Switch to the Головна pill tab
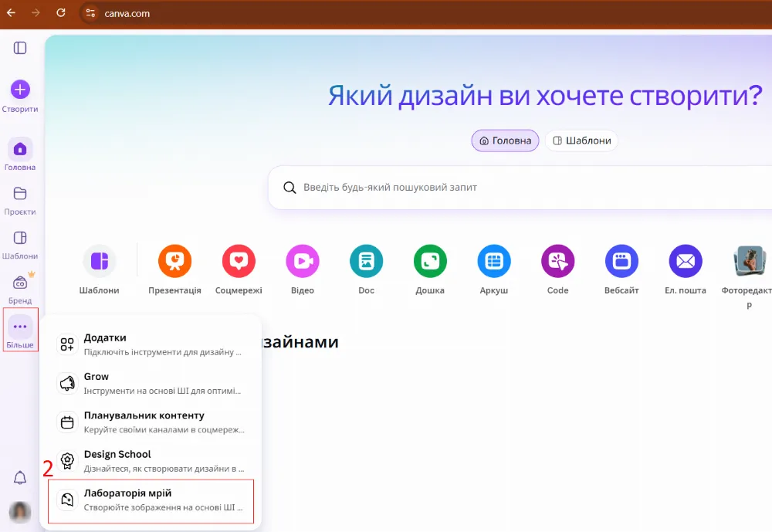The height and width of the screenshot is (532, 772). coord(505,141)
